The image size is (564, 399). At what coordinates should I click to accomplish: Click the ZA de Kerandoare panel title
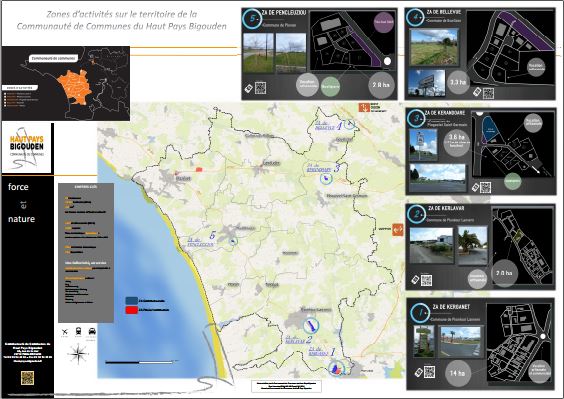coord(445,113)
